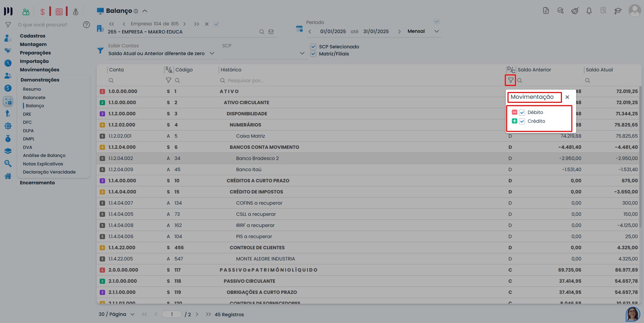The width and height of the screenshot is (644, 323).
Task: Uncheck the Crédito checkbox
Action: pos(522,121)
